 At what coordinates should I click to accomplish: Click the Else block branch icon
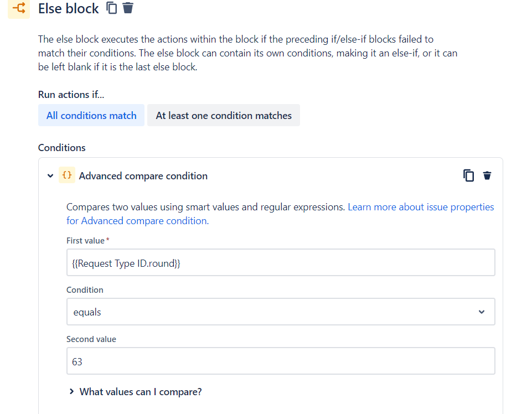coord(19,8)
